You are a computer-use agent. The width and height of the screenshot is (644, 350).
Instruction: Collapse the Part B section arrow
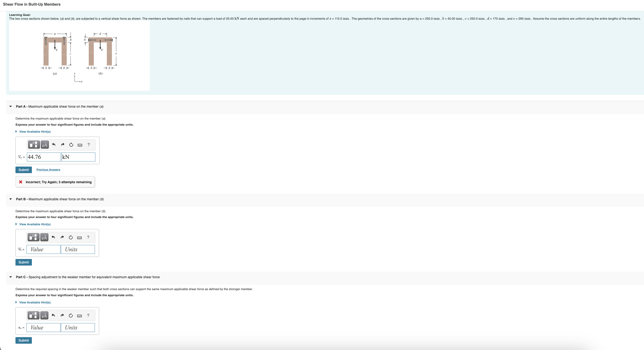11,199
